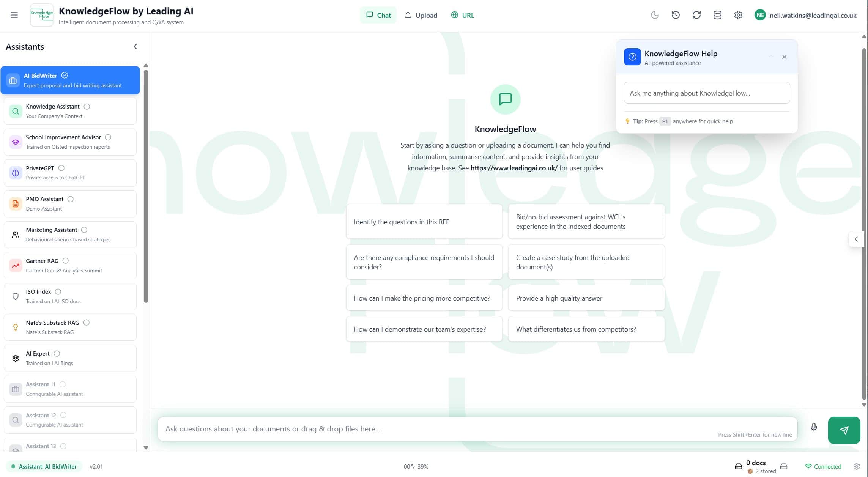Choose 'Provide a high quality answer' suggestion
The width and height of the screenshot is (868, 477).
click(x=586, y=298)
